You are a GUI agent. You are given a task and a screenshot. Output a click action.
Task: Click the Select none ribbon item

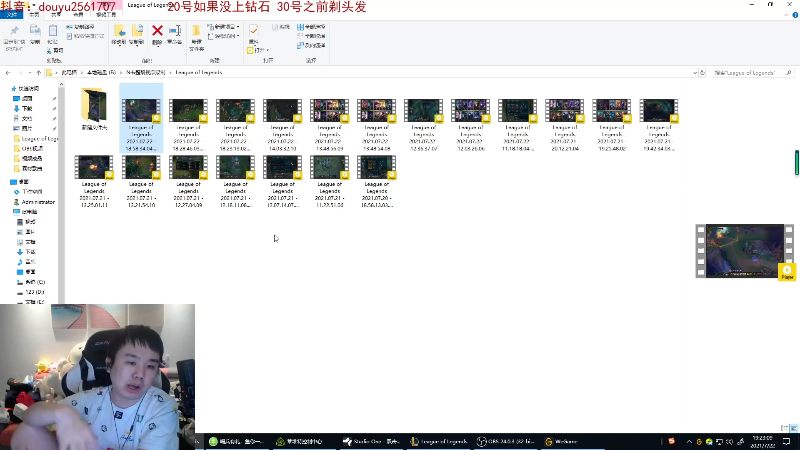click(x=311, y=36)
